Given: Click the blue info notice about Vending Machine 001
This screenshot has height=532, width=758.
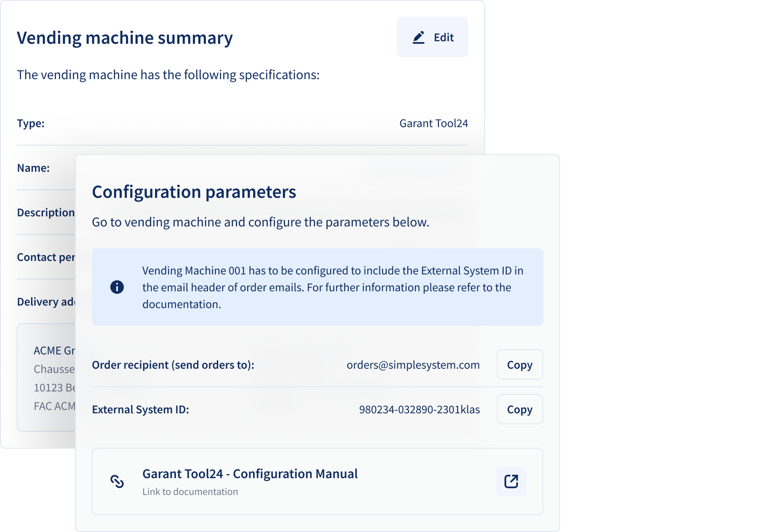Looking at the screenshot, I should pyautogui.click(x=318, y=287).
